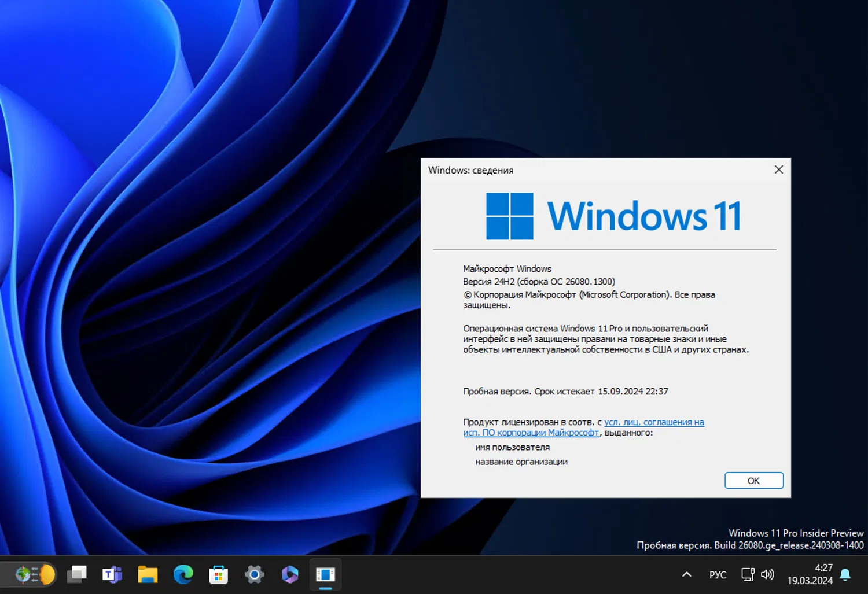Click the volume icon in the system tray
The width and height of the screenshot is (868, 594).
(768, 574)
